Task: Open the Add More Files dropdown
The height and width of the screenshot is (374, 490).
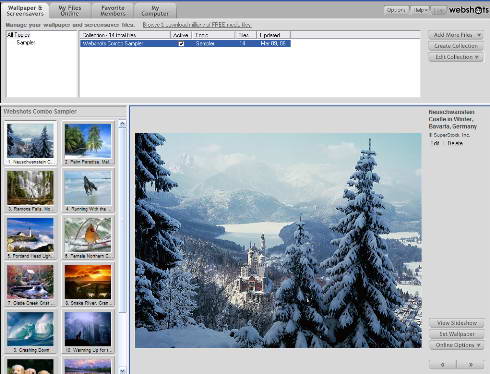Action: point(456,35)
